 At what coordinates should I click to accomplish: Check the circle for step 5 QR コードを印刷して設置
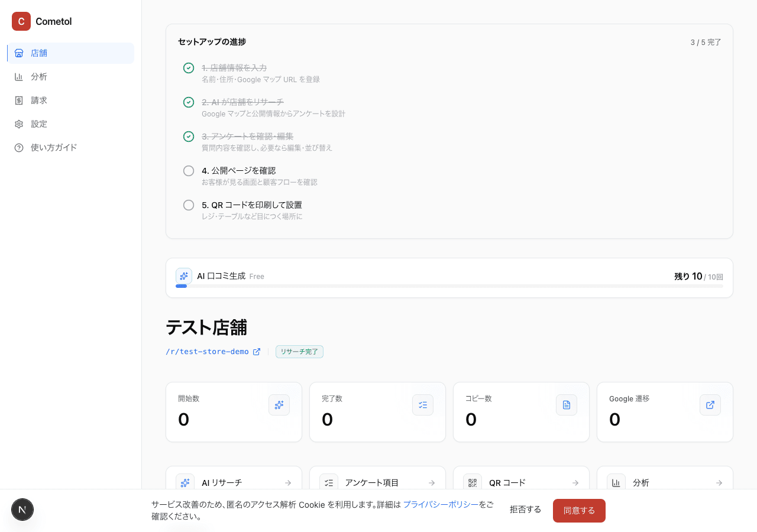tap(189, 205)
